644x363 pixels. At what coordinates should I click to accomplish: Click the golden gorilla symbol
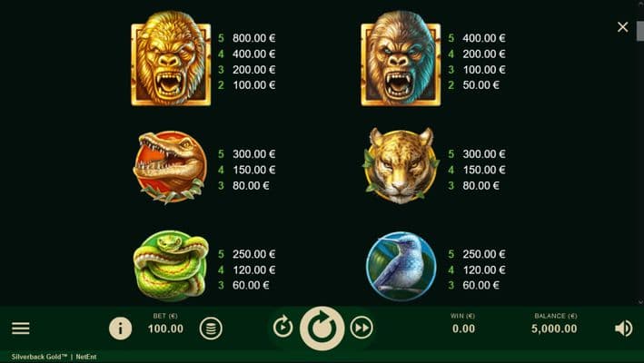point(171,58)
